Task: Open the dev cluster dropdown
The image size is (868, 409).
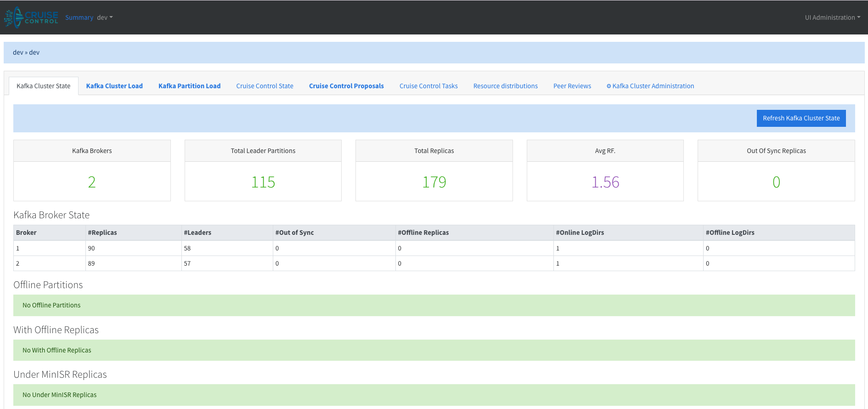Action: (x=105, y=17)
